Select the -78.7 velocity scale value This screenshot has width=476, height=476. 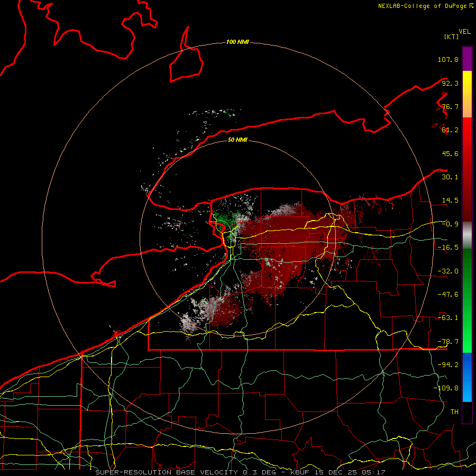click(448, 342)
